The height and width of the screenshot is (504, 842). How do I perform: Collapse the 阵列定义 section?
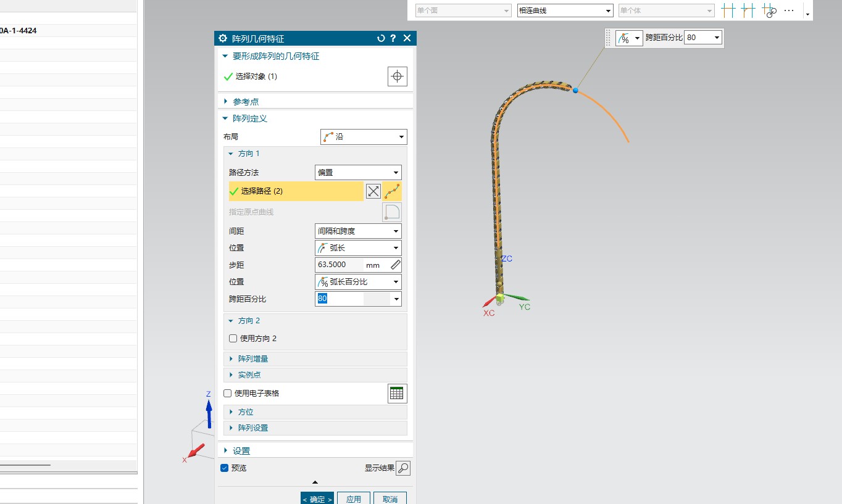pos(227,118)
